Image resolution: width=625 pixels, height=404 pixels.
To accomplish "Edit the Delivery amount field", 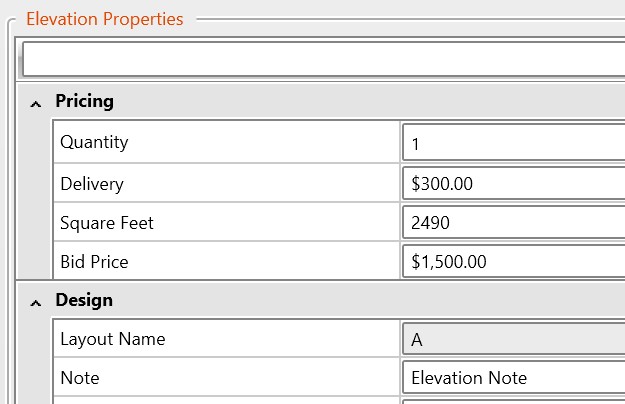I will point(514,184).
